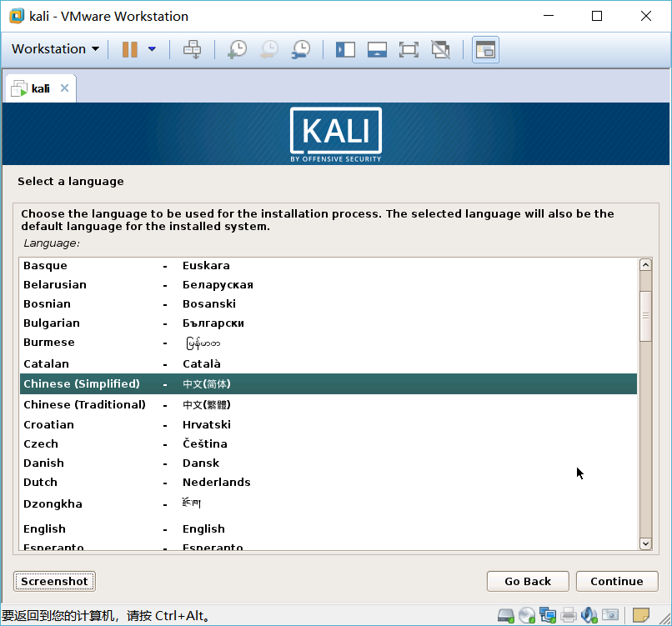This screenshot has height=626, width=672.
Task: Open the power options dropdown arrow
Action: click(152, 49)
